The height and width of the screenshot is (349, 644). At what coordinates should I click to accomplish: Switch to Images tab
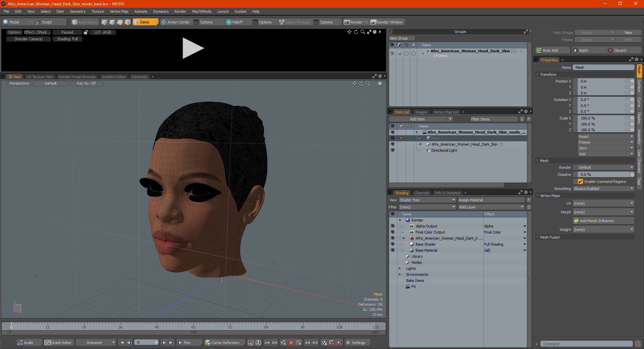(421, 112)
